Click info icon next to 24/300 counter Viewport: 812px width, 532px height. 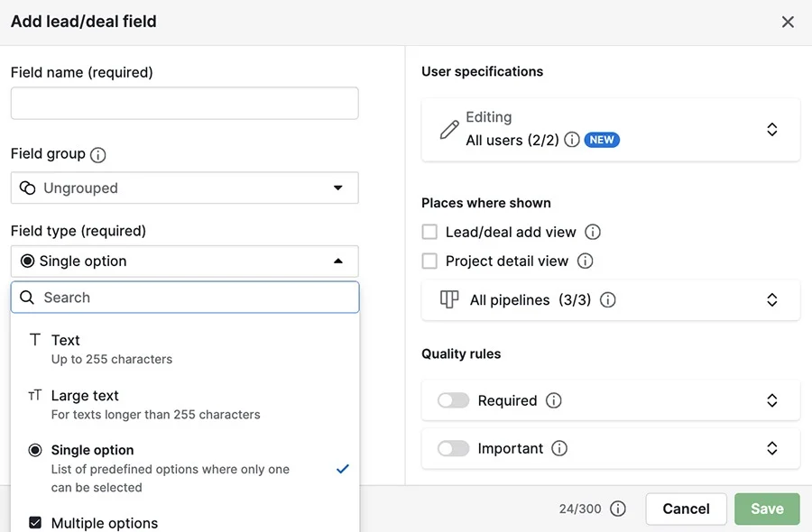(x=618, y=509)
